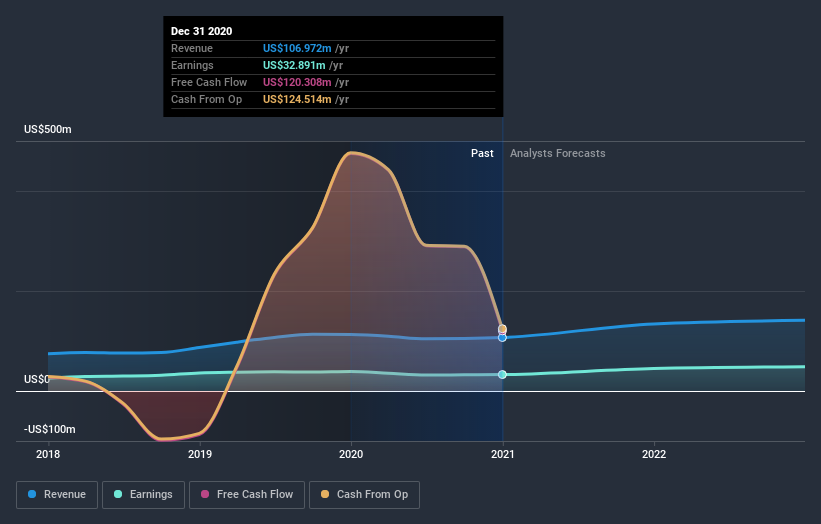Click the US$120.308m free cash flow value
The width and height of the screenshot is (821, 524).
[297, 82]
